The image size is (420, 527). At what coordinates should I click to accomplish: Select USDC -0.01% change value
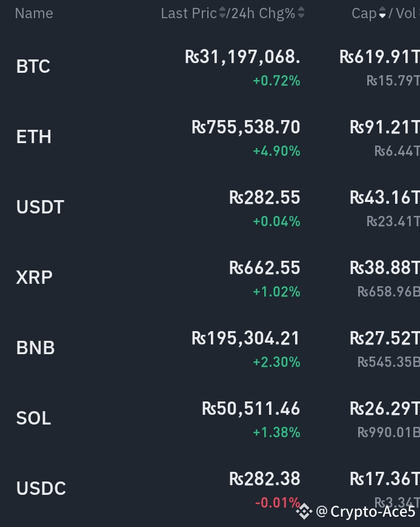(x=278, y=503)
